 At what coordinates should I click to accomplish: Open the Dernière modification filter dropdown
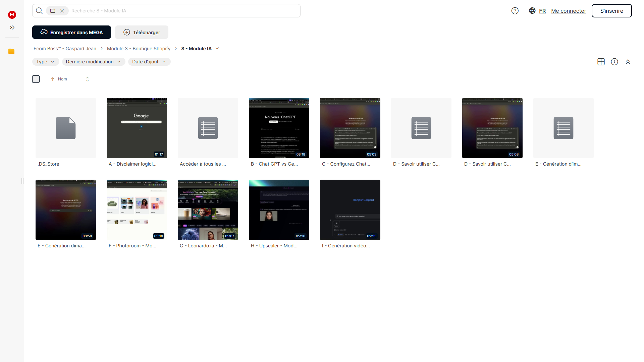pos(94,62)
